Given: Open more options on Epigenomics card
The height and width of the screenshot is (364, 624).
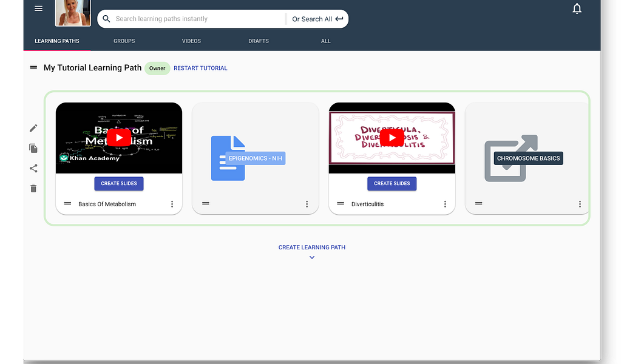Looking at the screenshot, I should (x=307, y=204).
